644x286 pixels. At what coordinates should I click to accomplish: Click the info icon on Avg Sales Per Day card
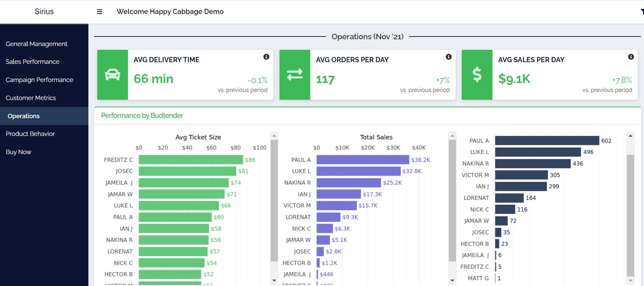coord(631,56)
